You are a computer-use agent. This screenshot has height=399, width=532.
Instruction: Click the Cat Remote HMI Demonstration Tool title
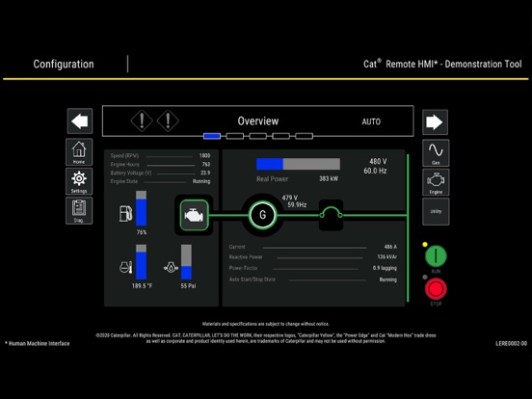442,64
